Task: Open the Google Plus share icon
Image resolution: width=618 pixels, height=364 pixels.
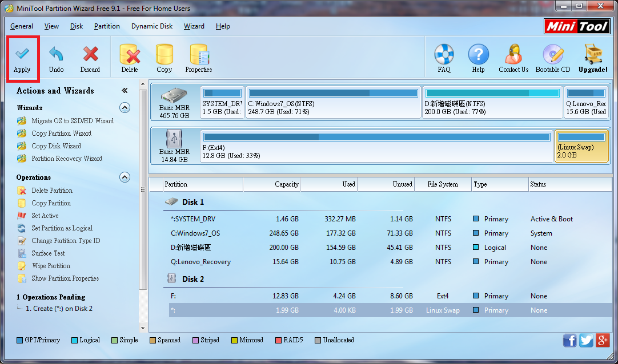Action: (603, 341)
